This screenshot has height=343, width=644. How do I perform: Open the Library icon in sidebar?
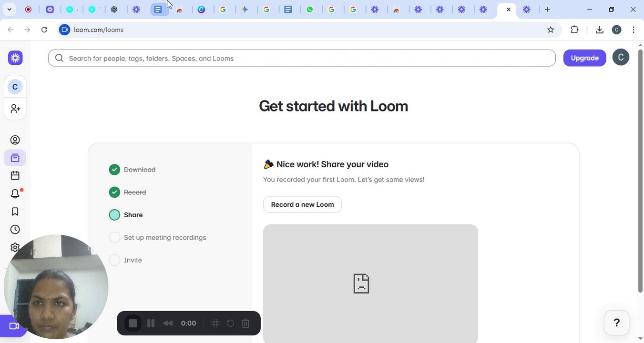(15, 158)
